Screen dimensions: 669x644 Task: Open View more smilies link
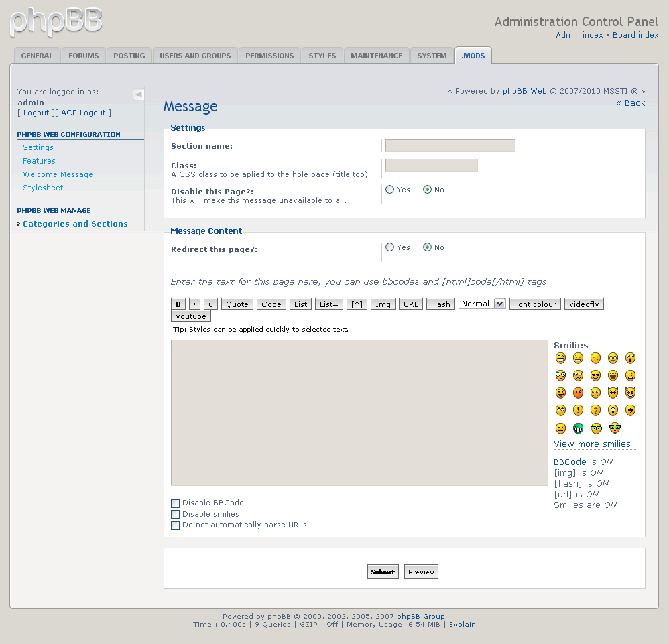pos(592,444)
